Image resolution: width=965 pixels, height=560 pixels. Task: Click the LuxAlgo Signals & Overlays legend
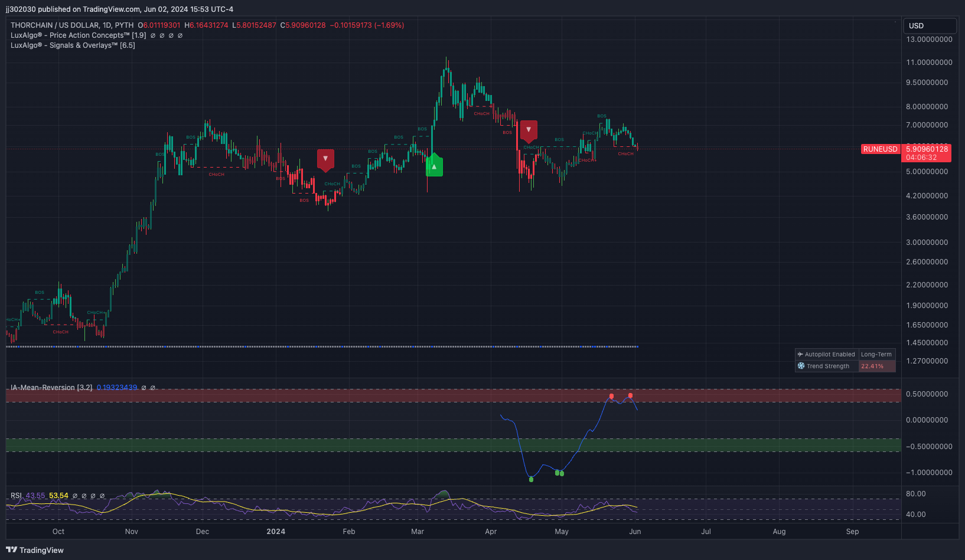pos(73,45)
